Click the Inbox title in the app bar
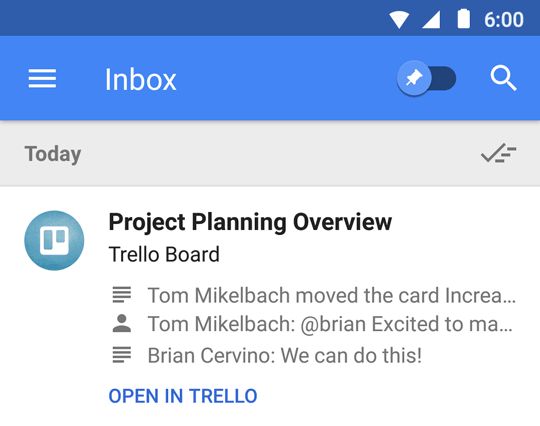 141,79
